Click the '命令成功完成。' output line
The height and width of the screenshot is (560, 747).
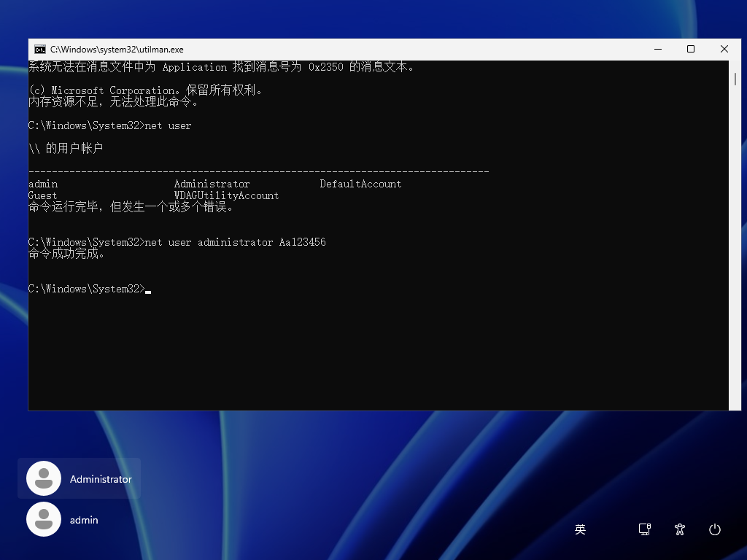click(x=66, y=254)
